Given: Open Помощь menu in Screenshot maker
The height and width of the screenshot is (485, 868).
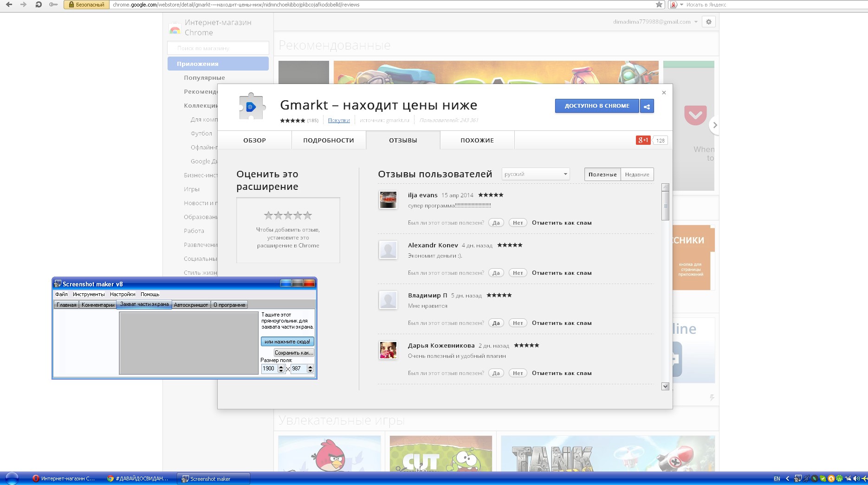Looking at the screenshot, I should (x=150, y=294).
